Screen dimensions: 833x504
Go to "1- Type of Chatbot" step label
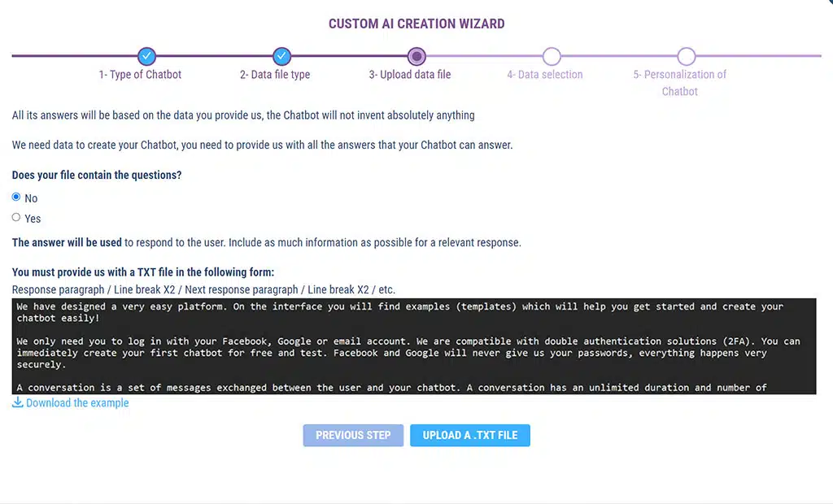pos(140,75)
